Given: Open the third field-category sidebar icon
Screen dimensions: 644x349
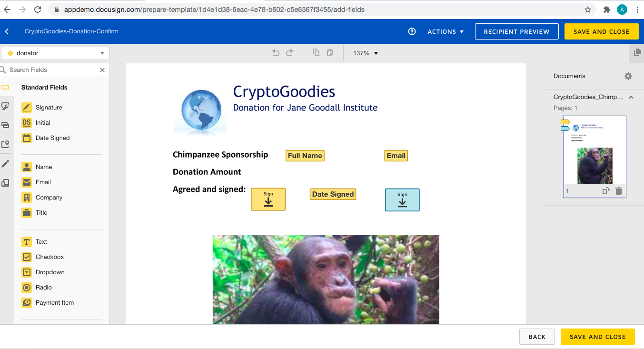Looking at the screenshot, I should click(5, 125).
